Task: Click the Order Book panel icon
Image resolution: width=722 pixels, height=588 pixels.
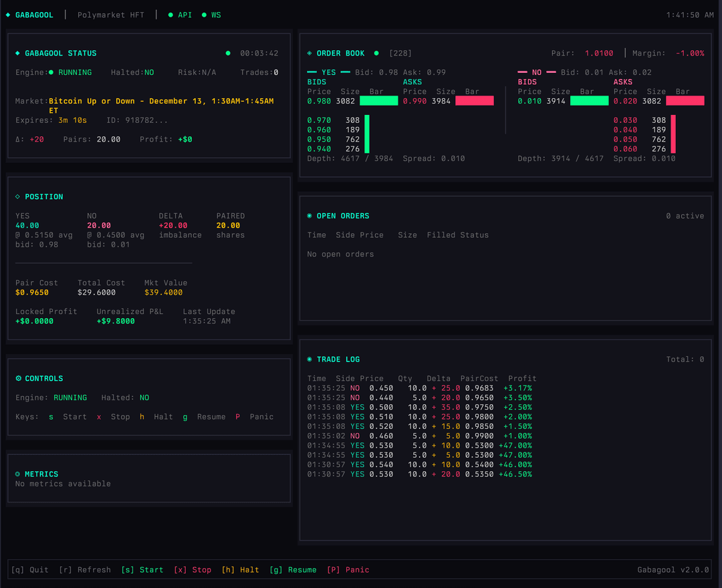Action: click(310, 53)
